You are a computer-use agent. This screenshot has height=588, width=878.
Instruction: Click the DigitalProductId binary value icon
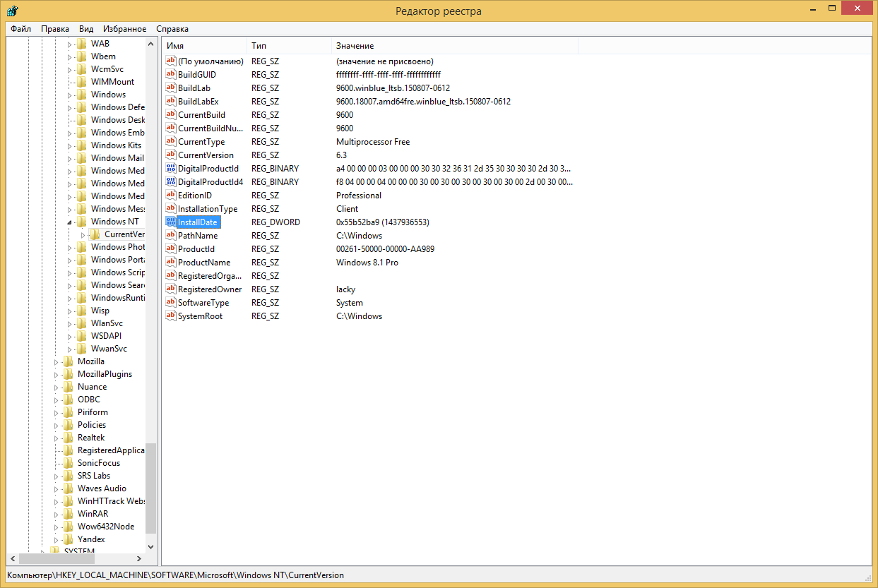(x=170, y=168)
